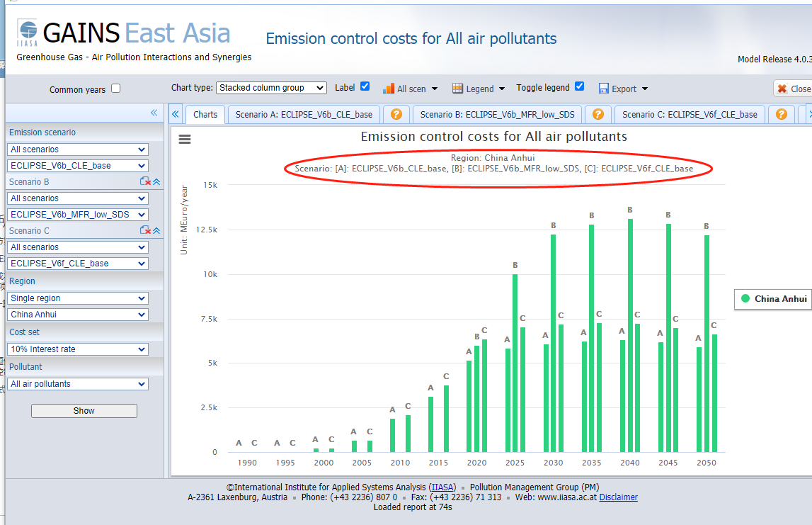Click the Unit: MEuro/year axis title
812x525 pixels.
pos(184,220)
